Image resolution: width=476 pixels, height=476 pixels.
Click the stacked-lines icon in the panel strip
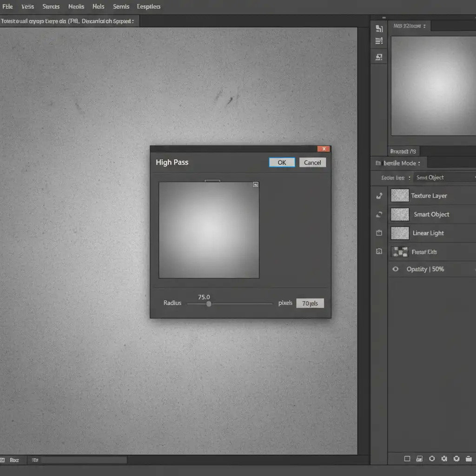click(x=379, y=41)
